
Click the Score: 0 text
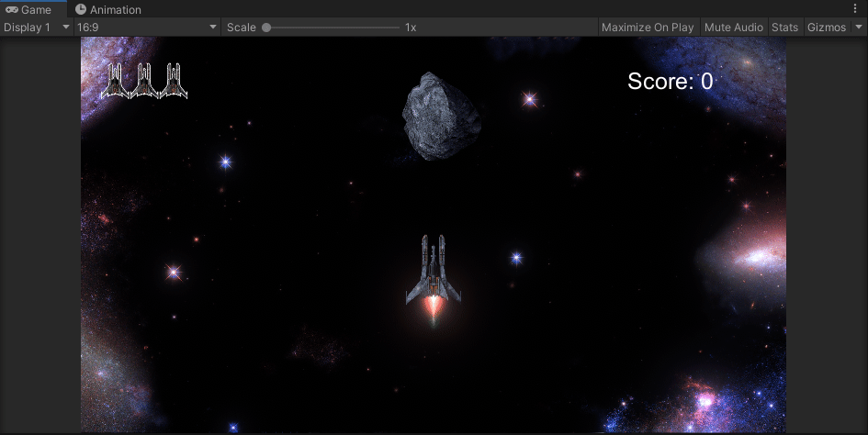[x=670, y=82]
